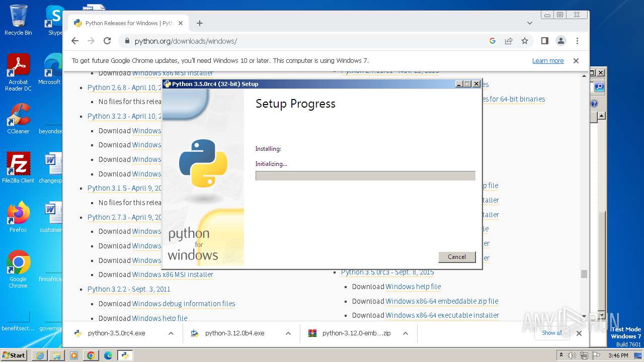The width and height of the screenshot is (644, 362).
Task: Open a new Chrome tab
Action: point(200,23)
